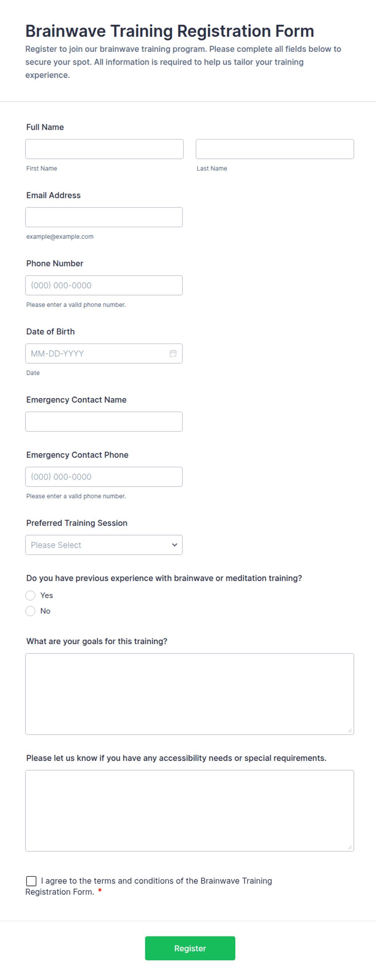Submit the form with the Register button
376x980 pixels.
coord(190,948)
